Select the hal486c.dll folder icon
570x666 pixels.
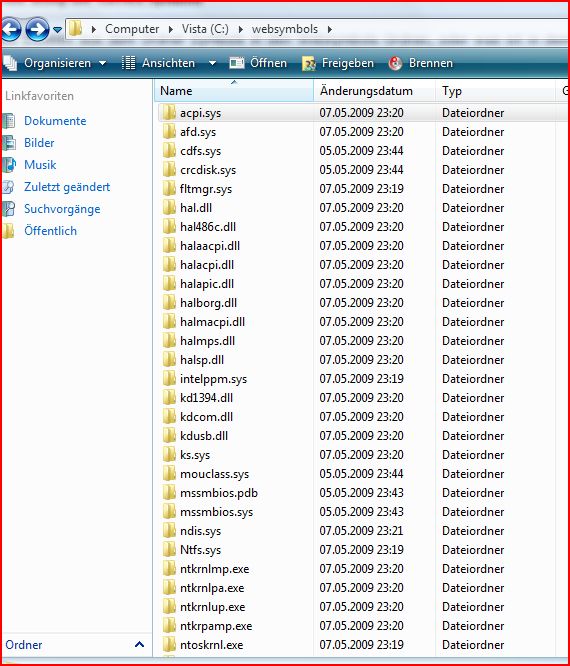click(x=169, y=227)
